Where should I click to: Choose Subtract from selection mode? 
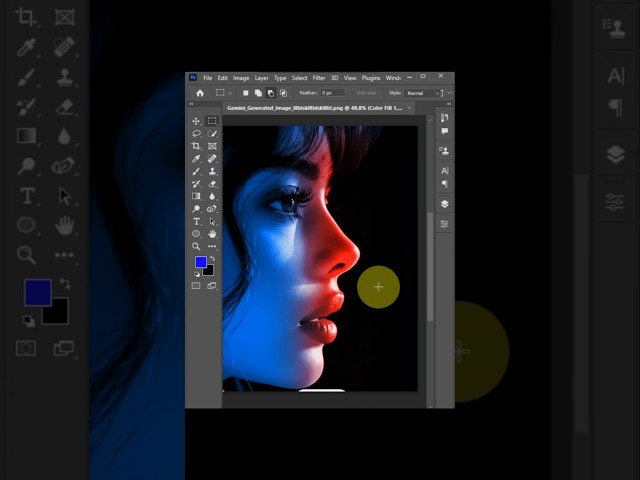click(271, 93)
